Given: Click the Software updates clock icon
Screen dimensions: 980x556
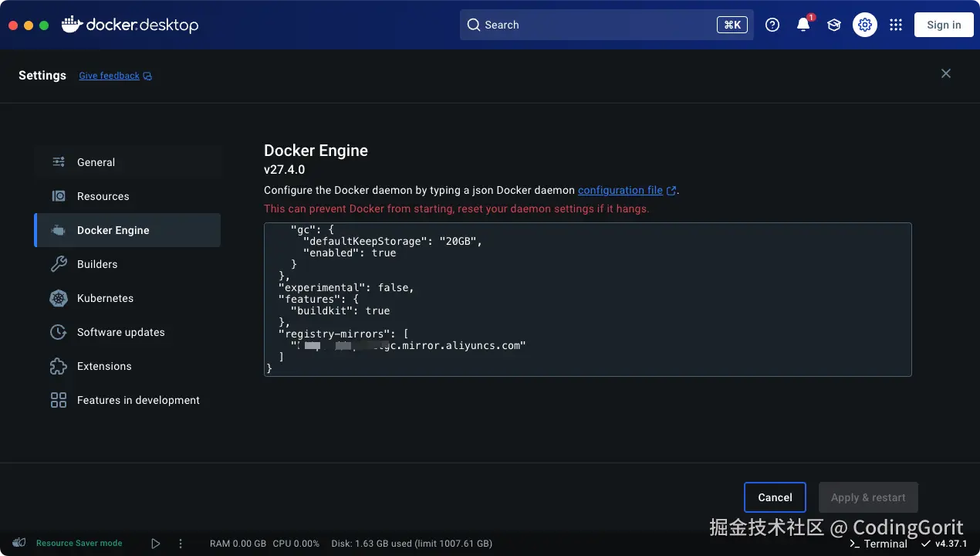Looking at the screenshot, I should [59, 332].
